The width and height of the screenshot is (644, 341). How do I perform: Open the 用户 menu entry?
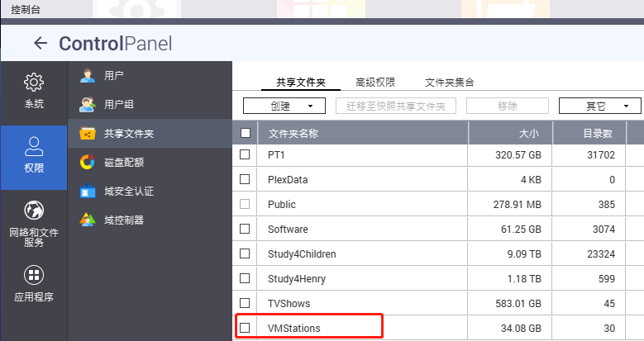150,76
